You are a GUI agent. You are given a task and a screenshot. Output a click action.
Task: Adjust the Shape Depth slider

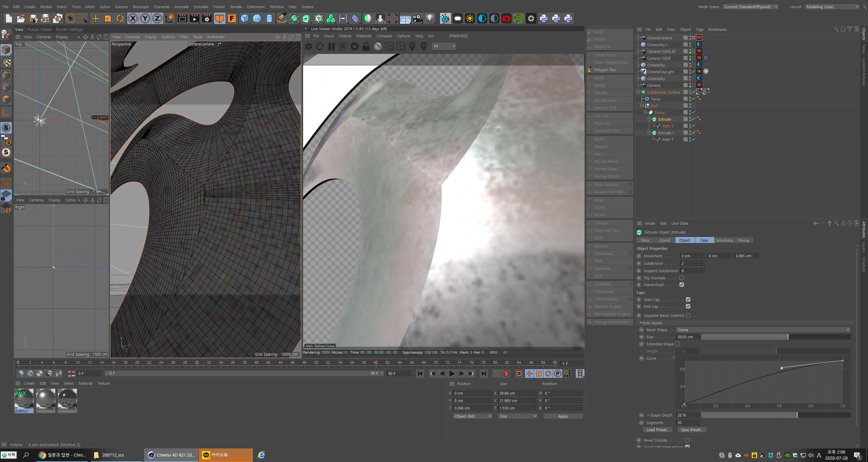pos(776,415)
